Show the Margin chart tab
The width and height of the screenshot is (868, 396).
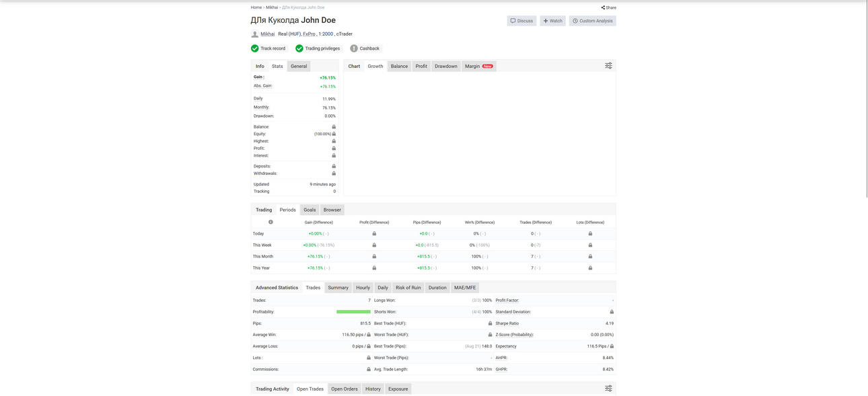(479, 67)
